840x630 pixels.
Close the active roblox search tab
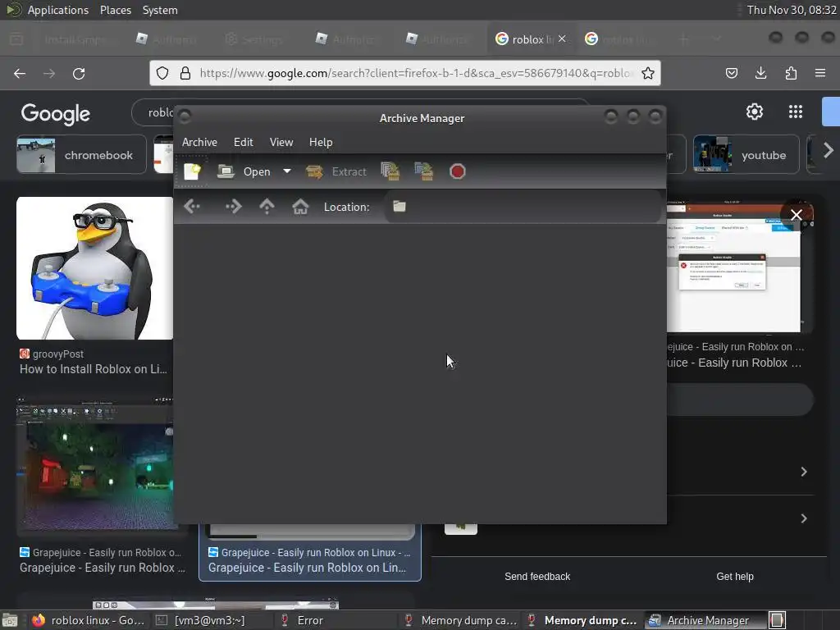click(562, 39)
